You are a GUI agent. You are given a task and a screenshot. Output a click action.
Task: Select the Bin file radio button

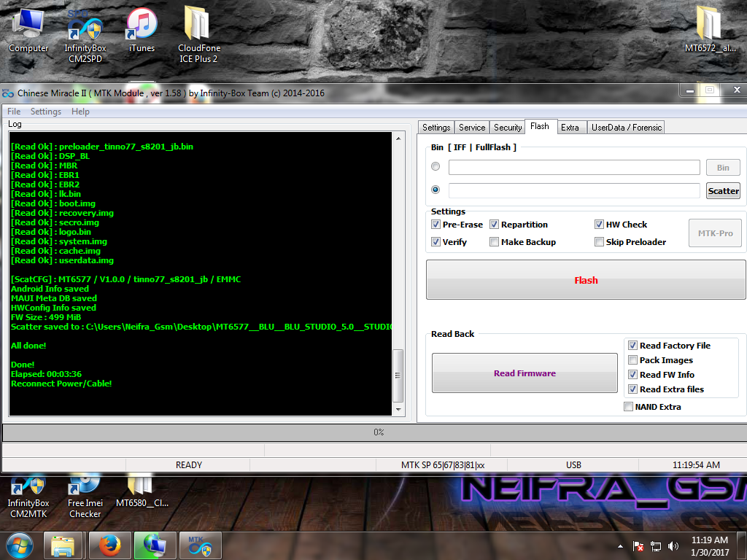click(436, 167)
